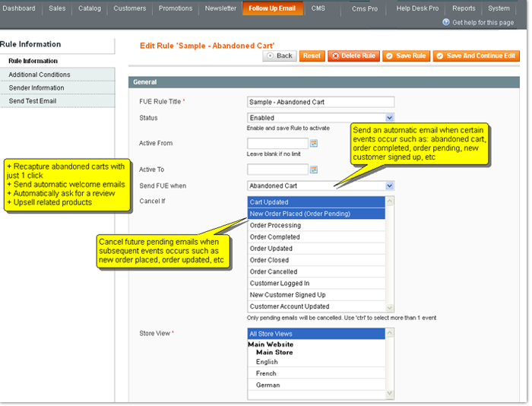Switch to Sender Information tab
Screen dimensions: 532x406
point(58,88)
